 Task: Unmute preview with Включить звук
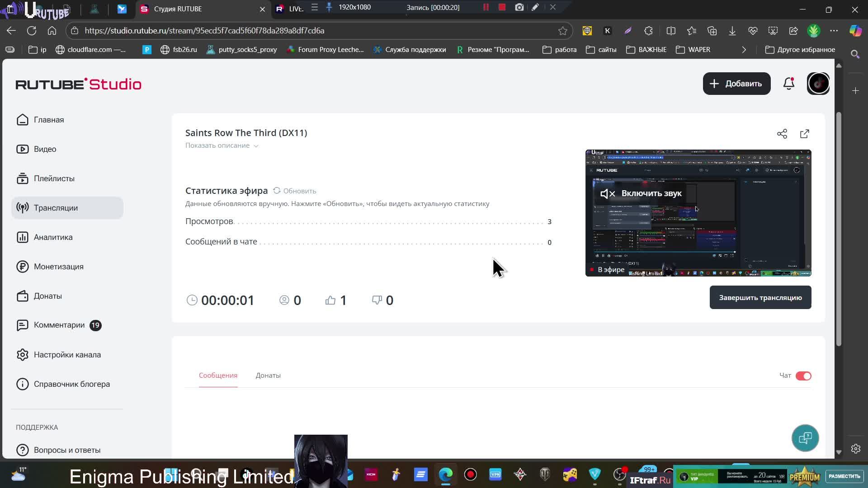[641, 193]
